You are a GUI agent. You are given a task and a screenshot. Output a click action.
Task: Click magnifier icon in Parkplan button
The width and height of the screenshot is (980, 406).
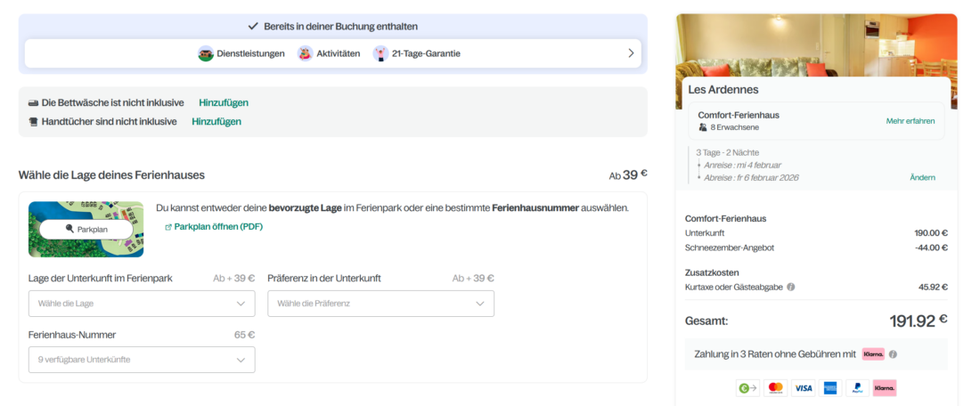(x=69, y=229)
